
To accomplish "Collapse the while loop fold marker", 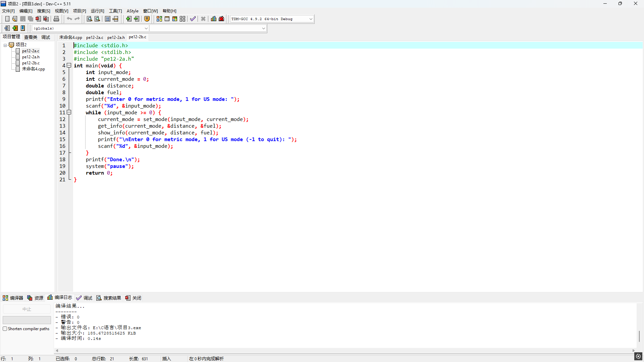I will click(69, 112).
